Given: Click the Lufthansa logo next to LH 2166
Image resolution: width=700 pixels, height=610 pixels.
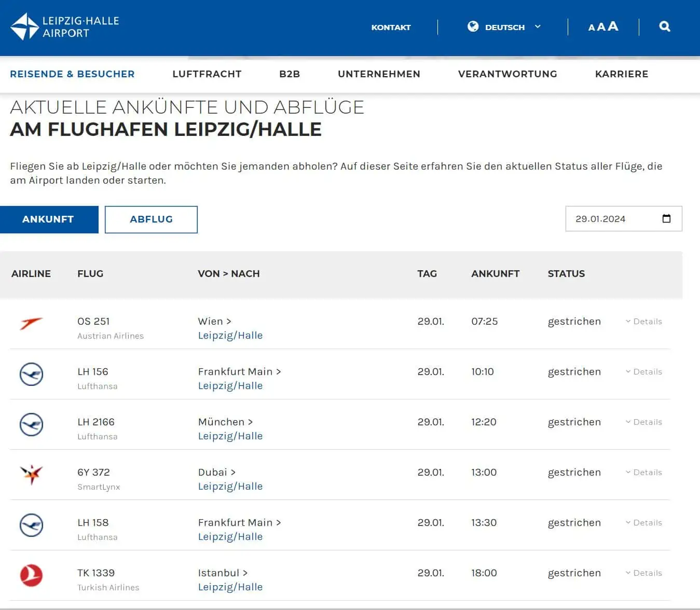Looking at the screenshot, I should [32, 425].
